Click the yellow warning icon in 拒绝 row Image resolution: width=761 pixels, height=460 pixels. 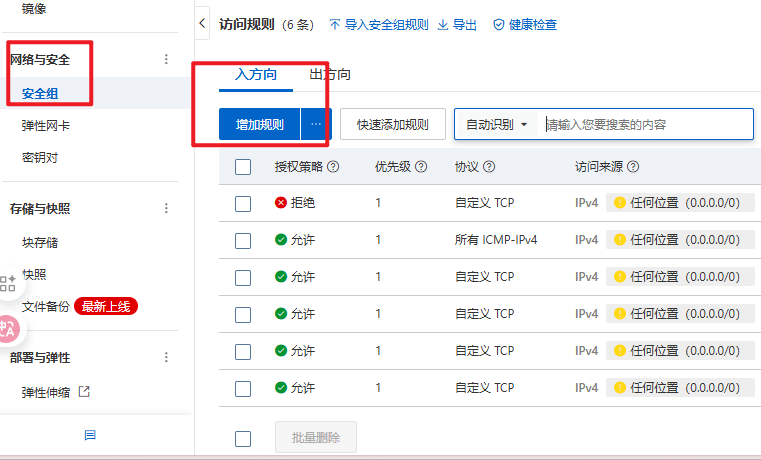[x=620, y=202]
